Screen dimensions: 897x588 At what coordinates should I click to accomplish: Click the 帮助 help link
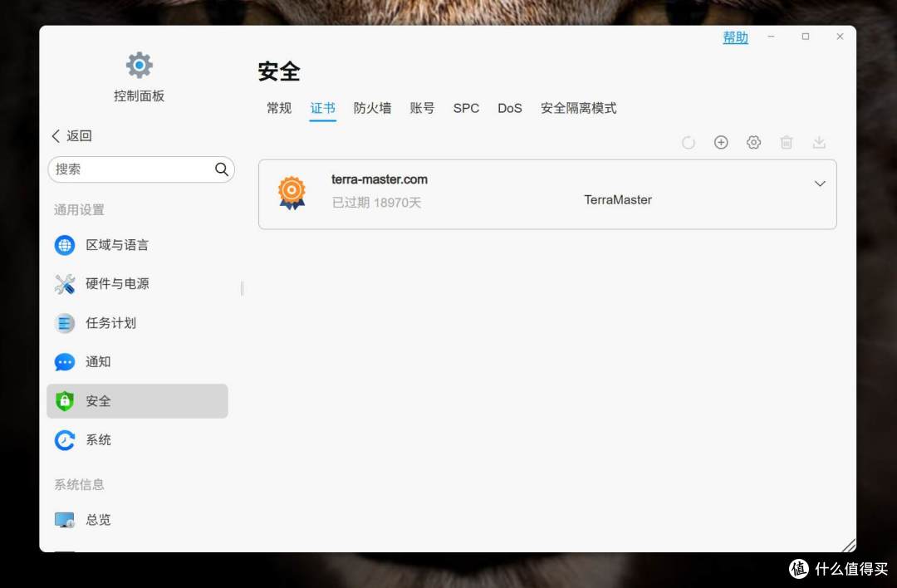pyautogui.click(x=736, y=37)
